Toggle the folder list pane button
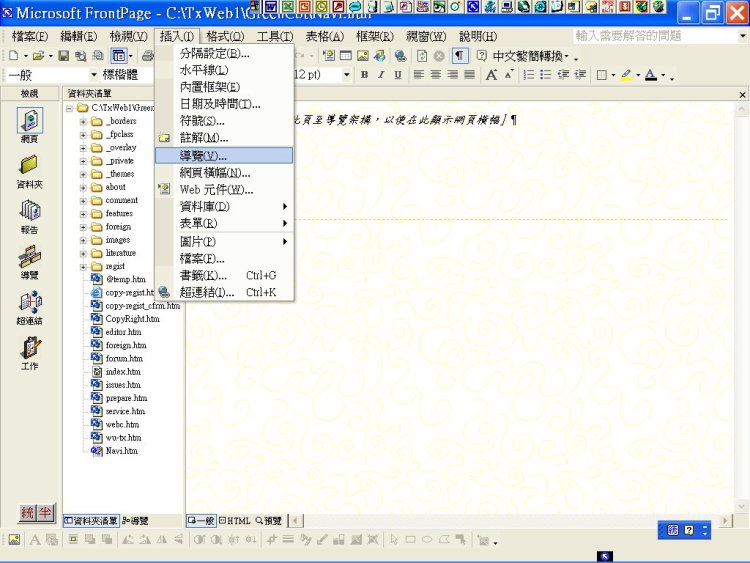This screenshot has width=750, height=563. click(119, 56)
